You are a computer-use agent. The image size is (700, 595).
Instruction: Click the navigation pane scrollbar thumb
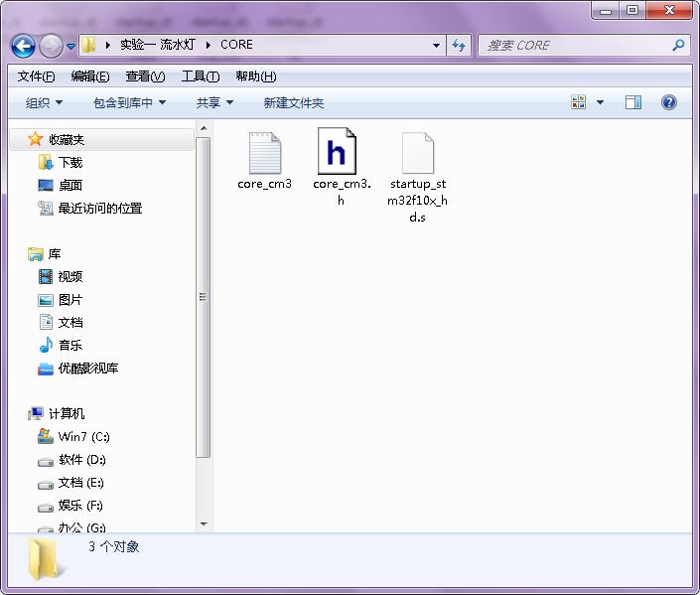[204, 297]
